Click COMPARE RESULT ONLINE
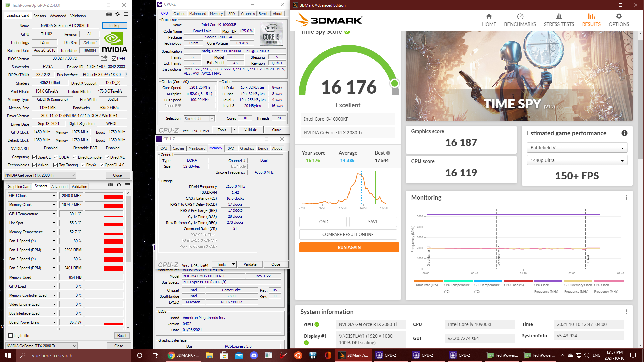This screenshot has height=362, width=644. pos(348,234)
